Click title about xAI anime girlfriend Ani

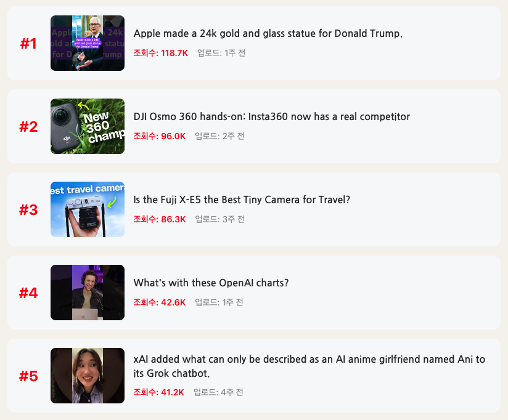[x=309, y=366]
